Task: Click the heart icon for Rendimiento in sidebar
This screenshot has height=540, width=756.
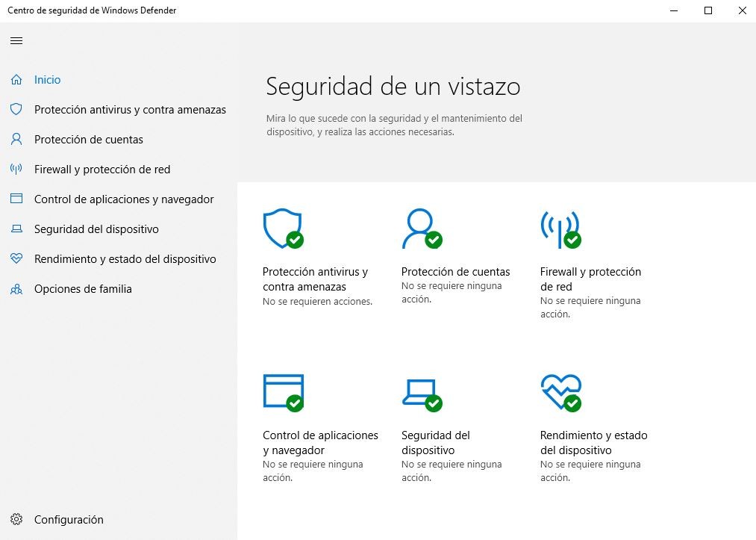Action: coord(16,259)
